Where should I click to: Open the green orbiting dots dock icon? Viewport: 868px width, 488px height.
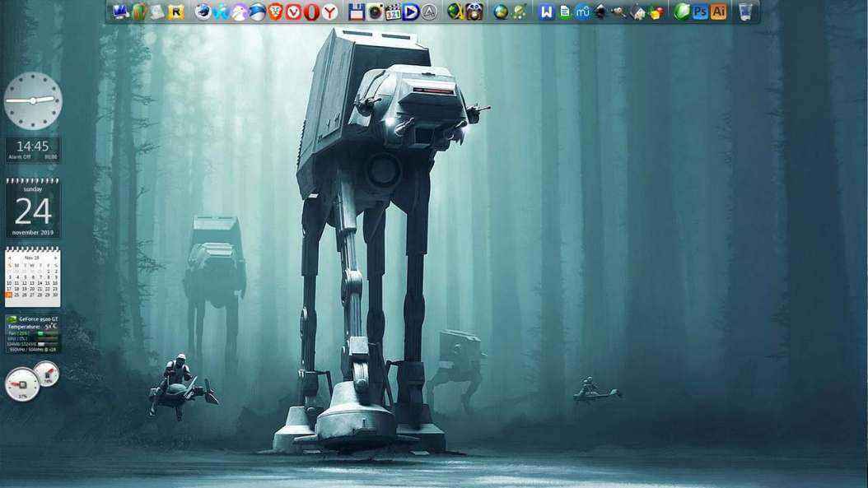[519, 12]
